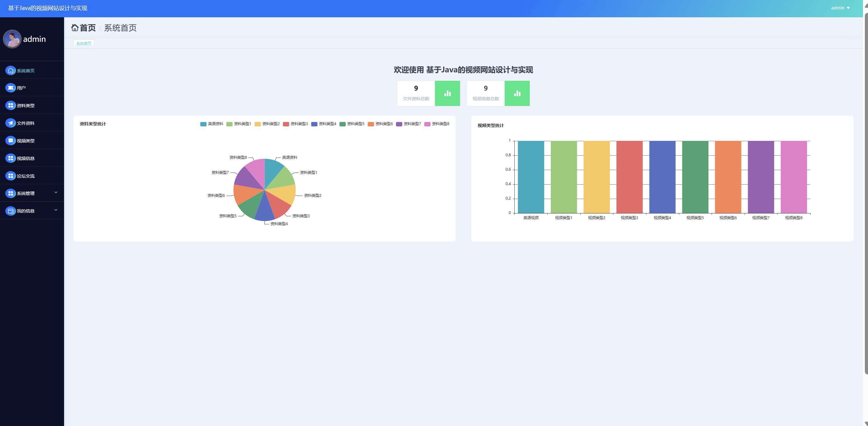Viewport: 868px width, 426px height.
Task: Open 论坛交流 menu item
Action: click(x=26, y=176)
